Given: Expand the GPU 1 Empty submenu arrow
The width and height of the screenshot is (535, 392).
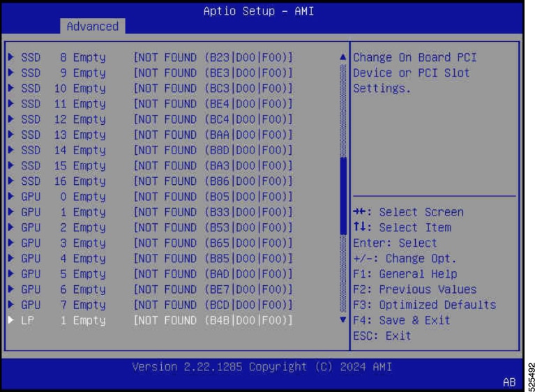Looking at the screenshot, I should point(11,212).
